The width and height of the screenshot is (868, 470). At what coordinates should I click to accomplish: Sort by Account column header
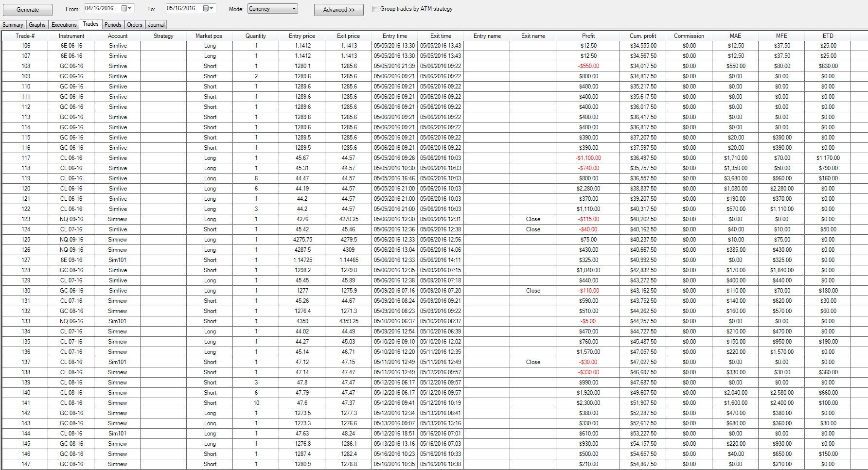[118, 36]
